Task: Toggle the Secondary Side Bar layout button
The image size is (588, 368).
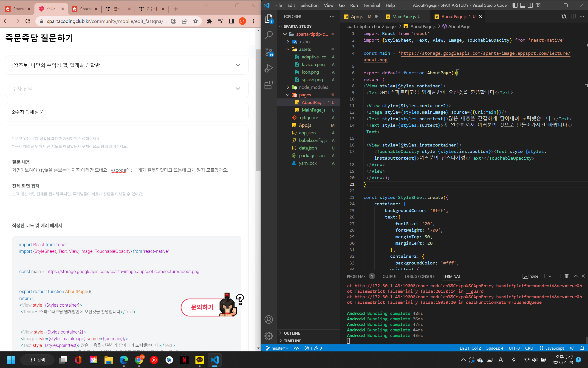Action: click(530, 5)
